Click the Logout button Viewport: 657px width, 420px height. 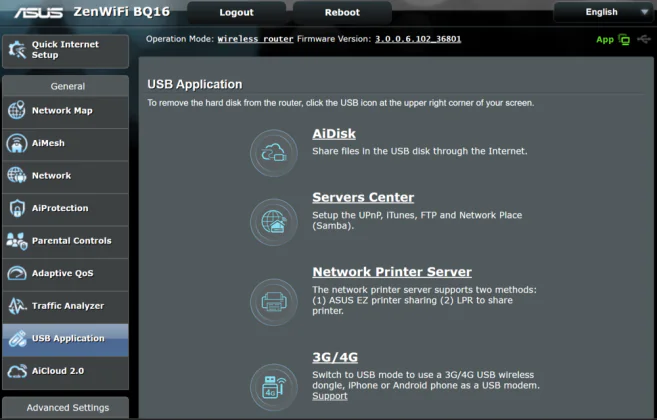click(236, 13)
